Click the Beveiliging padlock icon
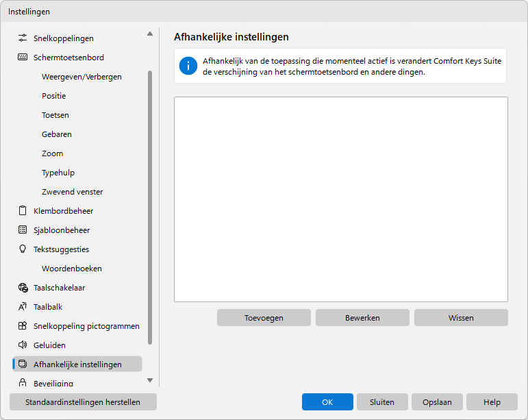The image size is (528, 420). pyautogui.click(x=23, y=383)
